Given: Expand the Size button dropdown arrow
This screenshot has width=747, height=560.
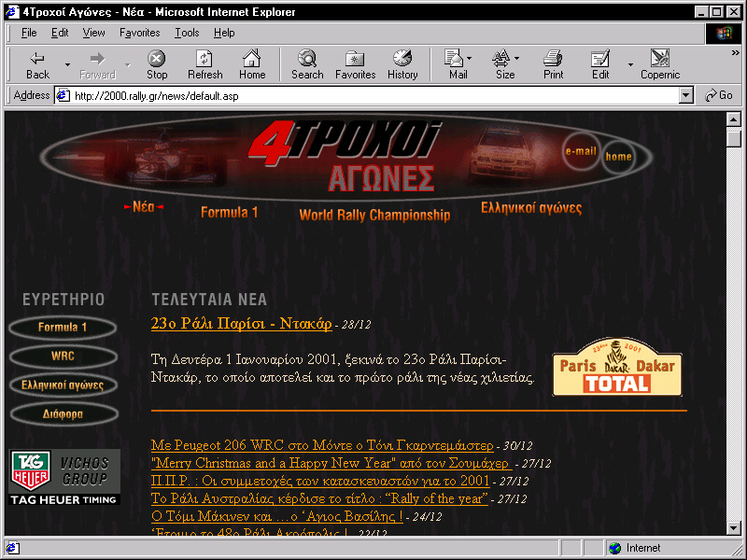Looking at the screenshot, I should (x=517, y=59).
